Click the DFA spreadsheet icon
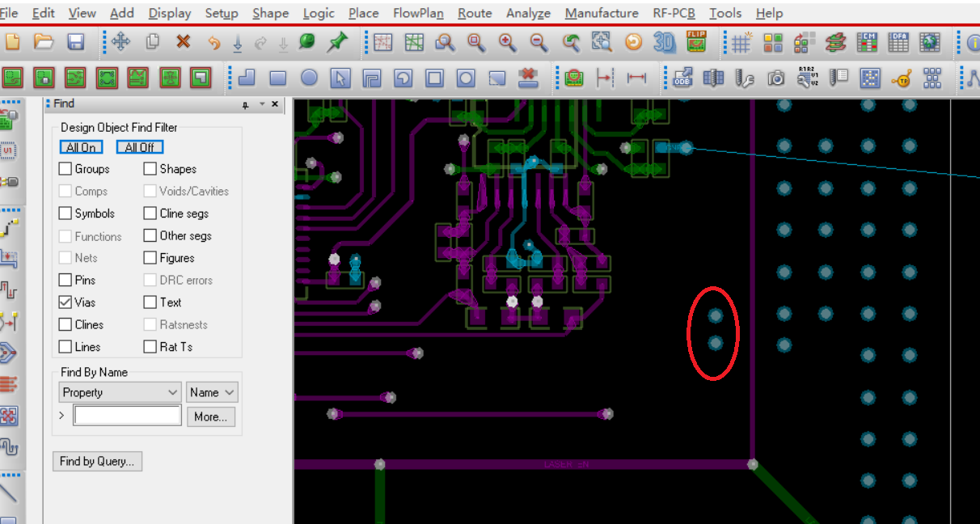 (899, 42)
